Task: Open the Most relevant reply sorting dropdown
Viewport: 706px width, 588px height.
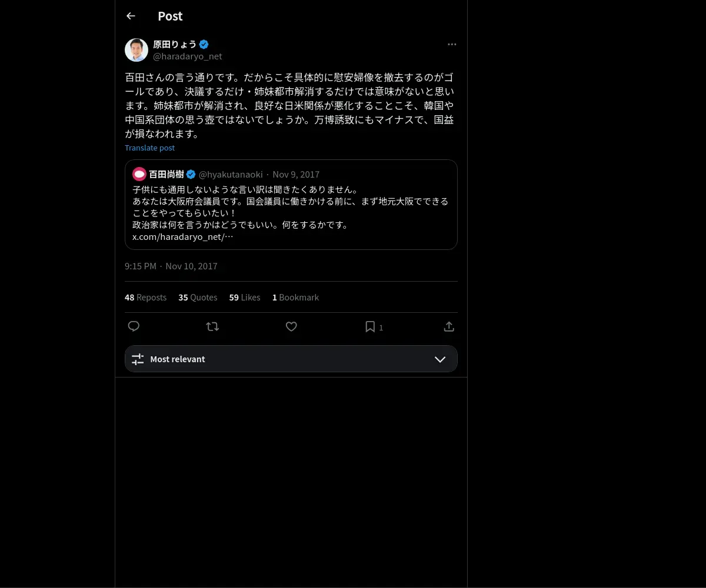Action: [x=291, y=359]
